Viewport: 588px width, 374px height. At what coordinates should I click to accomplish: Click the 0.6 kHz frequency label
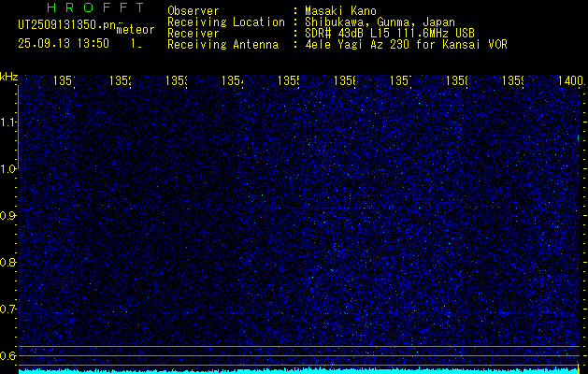pos(8,355)
